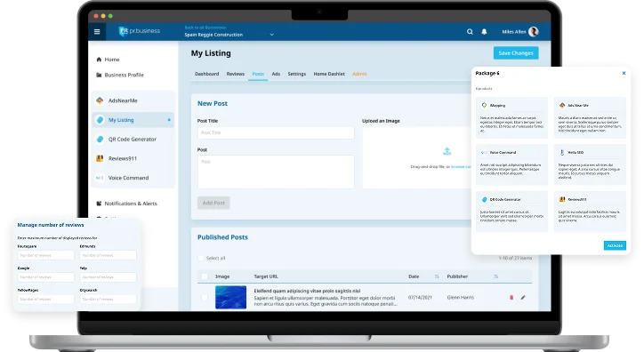Switch to the Settings tab

[x=296, y=74]
